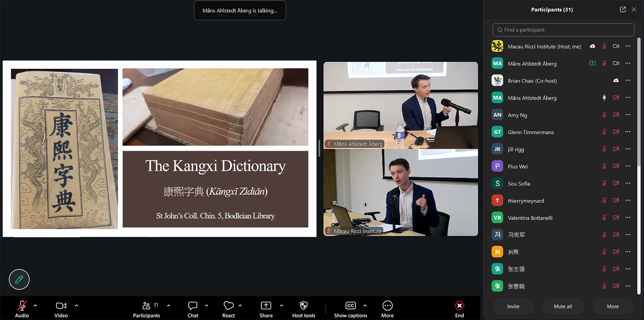644x320 pixels.
Task: Open more options for Amy Ng
Action: point(628,115)
